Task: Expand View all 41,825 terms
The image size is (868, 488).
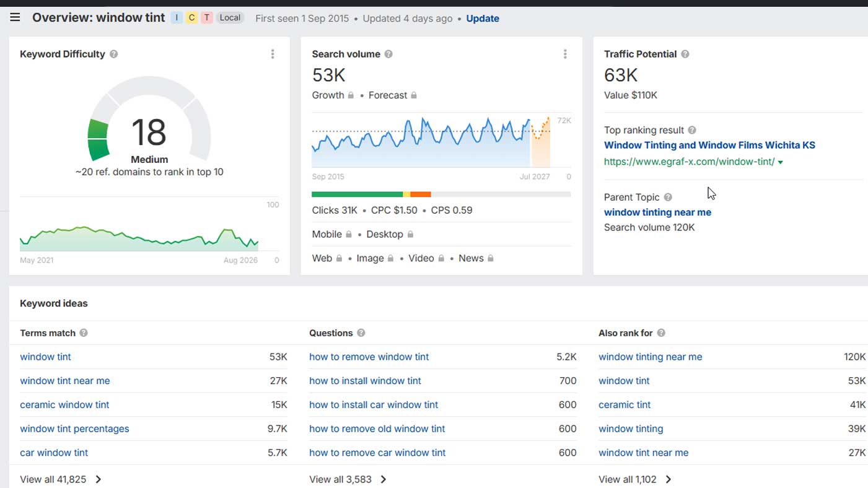Action: pyautogui.click(x=61, y=479)
